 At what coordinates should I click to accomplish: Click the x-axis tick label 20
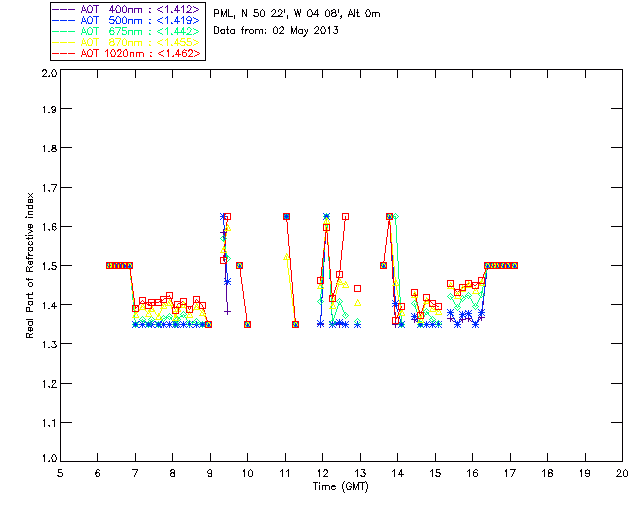point(622,473)
